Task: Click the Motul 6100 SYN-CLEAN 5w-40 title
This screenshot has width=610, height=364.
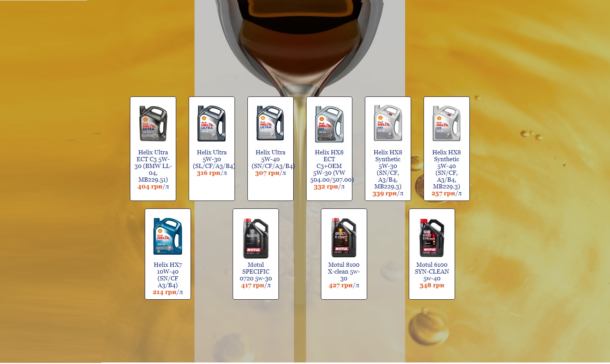Action: 432,272
